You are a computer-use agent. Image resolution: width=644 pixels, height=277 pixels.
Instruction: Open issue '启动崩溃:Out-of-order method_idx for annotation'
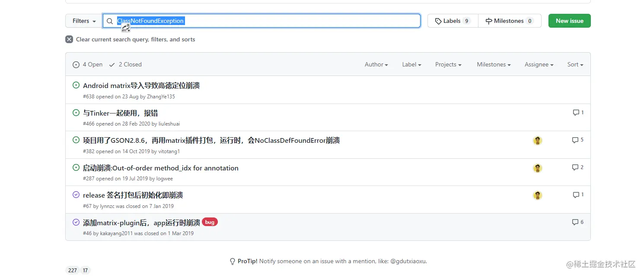click(x=161, y=168)
